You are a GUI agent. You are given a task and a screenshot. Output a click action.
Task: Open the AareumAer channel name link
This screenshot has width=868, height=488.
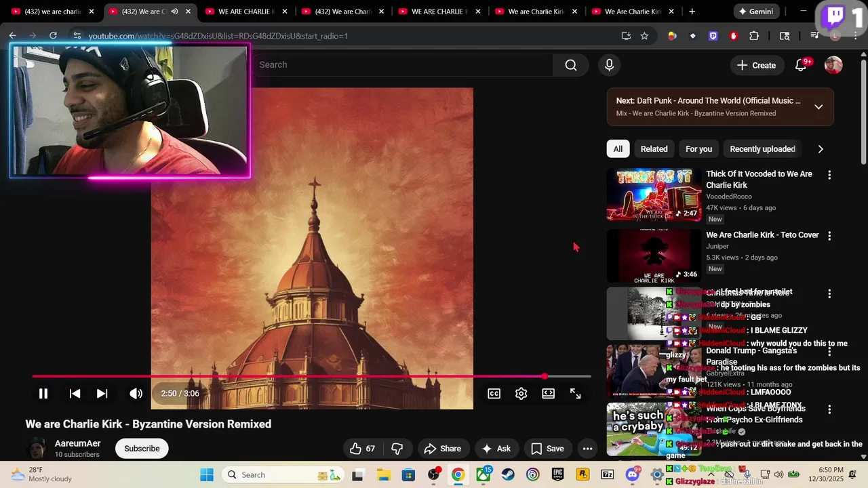pos(77,443)
